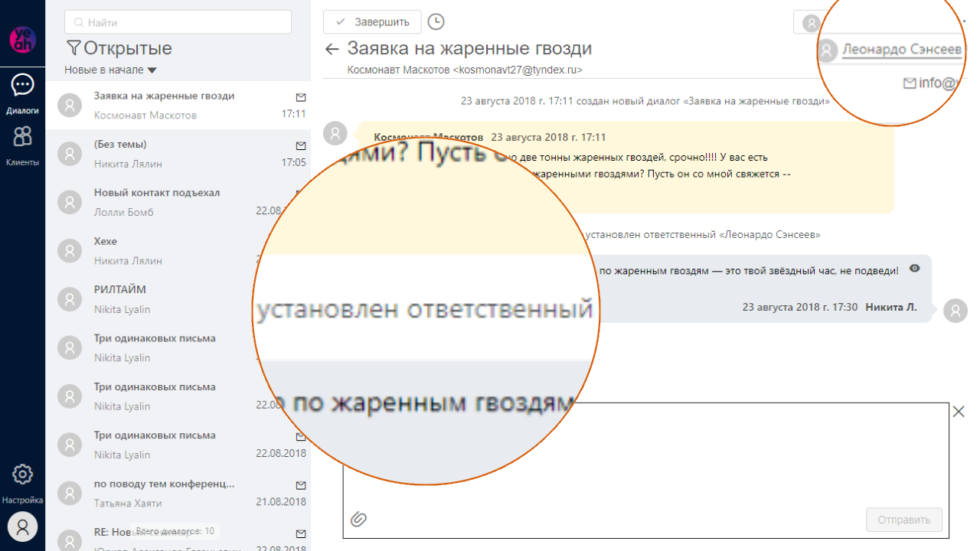
Task: Click the Никита Л. author name
Action: click(891, 307)
